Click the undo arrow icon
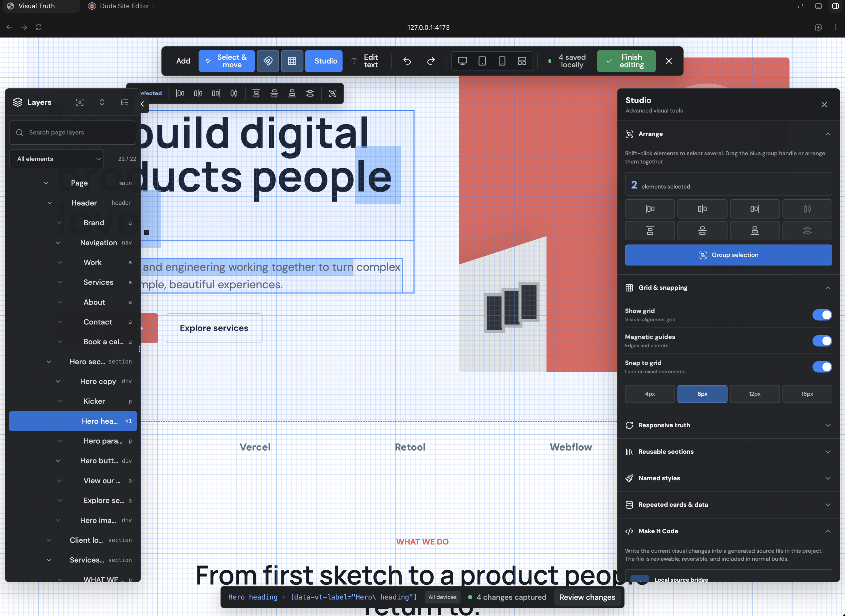Screen dimensions: 845x616 [407, 61]
